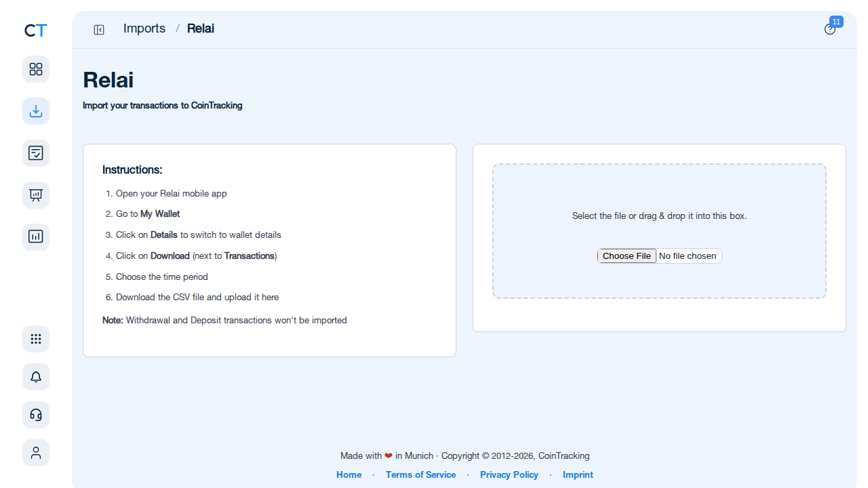
Task: Open the Privacy Policy link
Action: point(509,474)
